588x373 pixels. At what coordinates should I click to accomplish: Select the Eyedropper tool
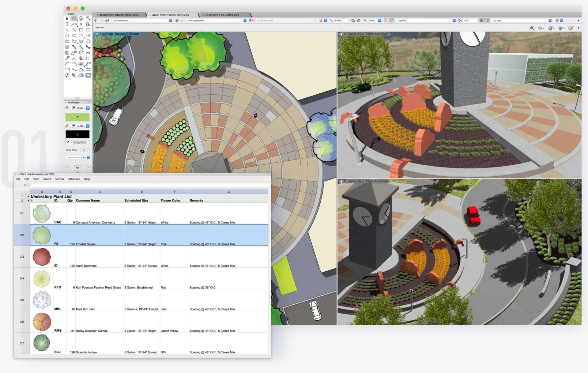coord(74,47)
